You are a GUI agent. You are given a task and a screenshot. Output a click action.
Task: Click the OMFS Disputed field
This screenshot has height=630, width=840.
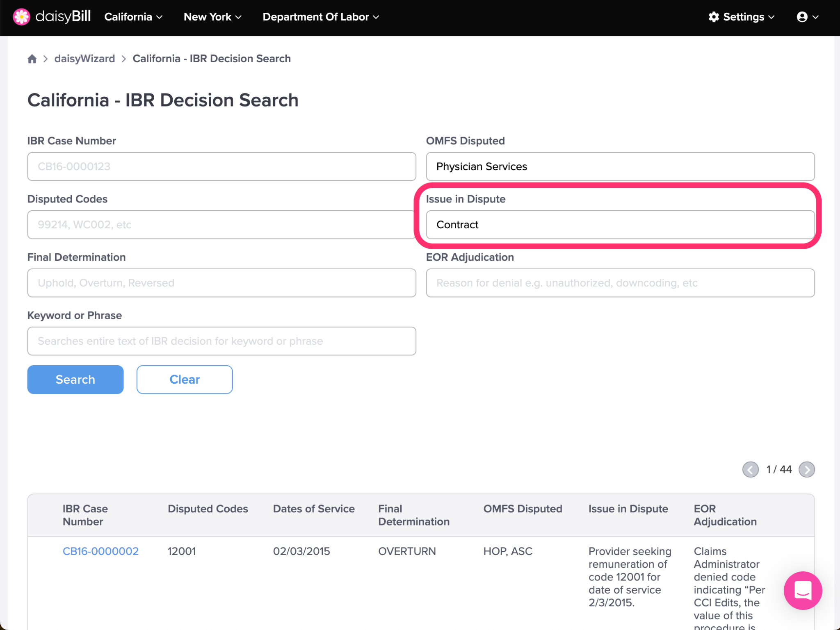tap(620, 166)
